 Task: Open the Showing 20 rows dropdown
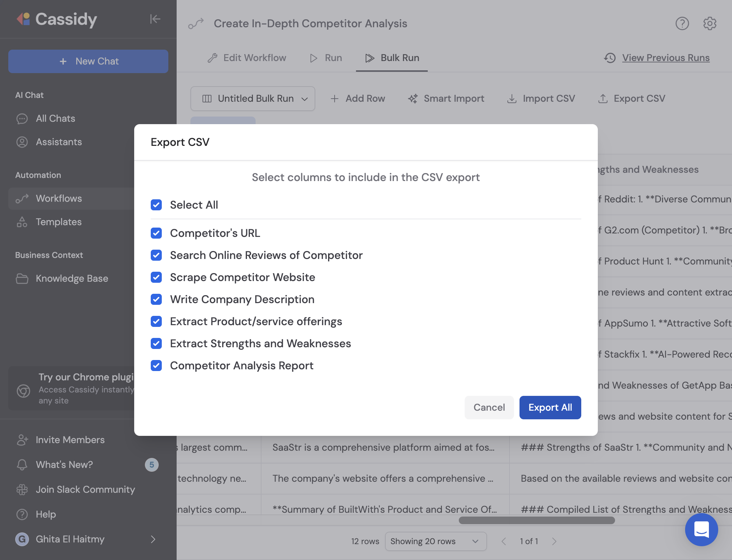point(436,541)
